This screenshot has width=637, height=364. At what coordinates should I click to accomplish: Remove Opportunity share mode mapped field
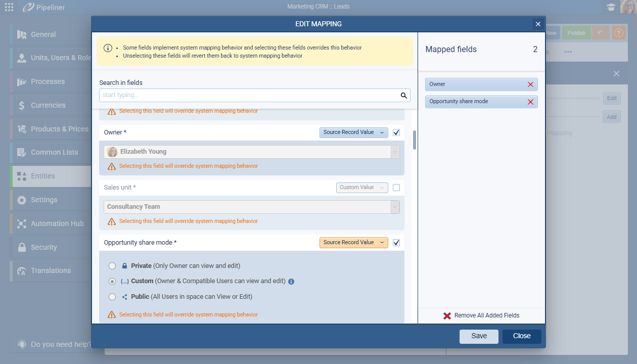(530, 102)
